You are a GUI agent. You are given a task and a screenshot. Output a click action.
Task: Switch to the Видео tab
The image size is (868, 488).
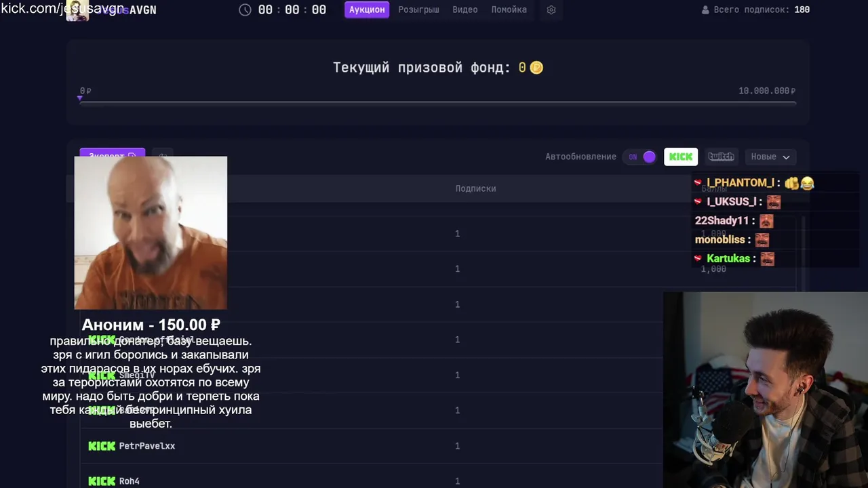tap(465, 9)
